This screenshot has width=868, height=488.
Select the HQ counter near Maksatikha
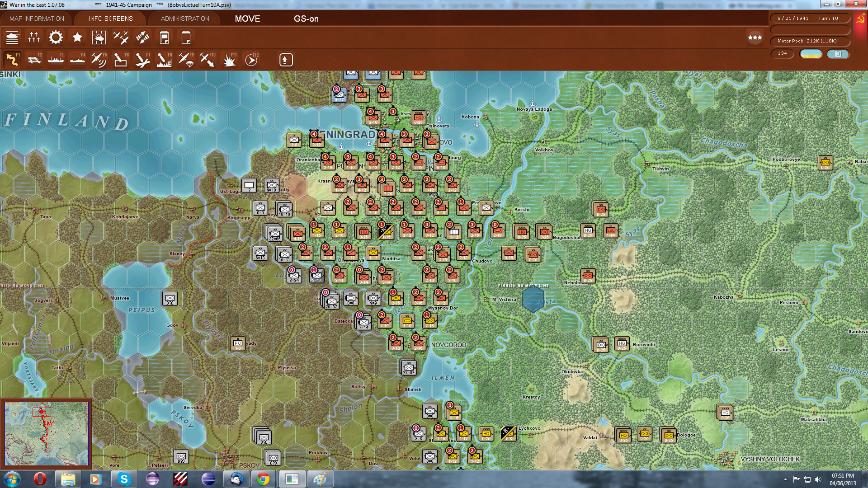(x=725, y=413)
